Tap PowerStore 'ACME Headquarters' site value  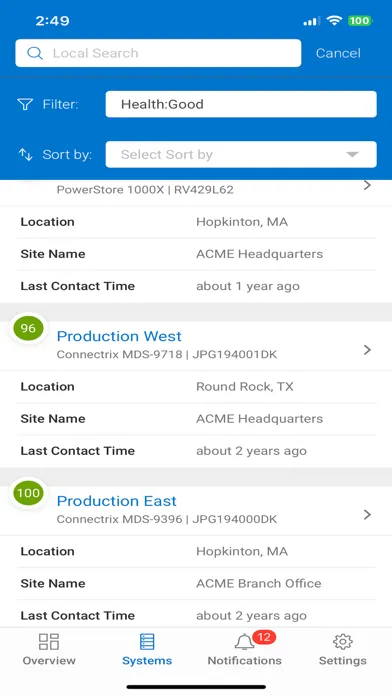pos(260,254)
